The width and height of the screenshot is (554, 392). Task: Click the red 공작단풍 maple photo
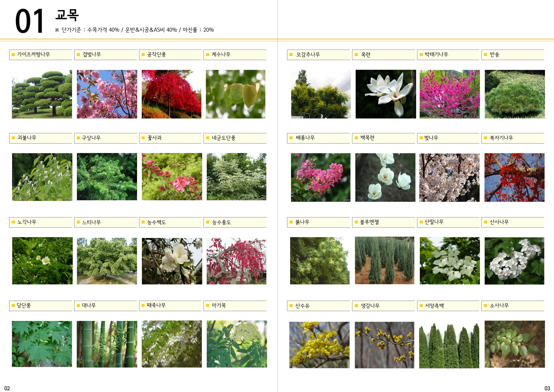pyautogui.click(x=171, y=94)
